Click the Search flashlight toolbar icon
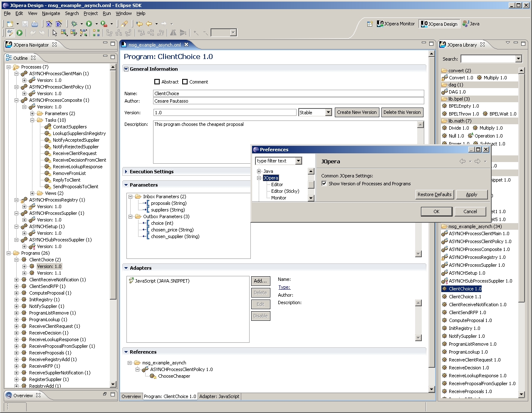The height and width of the screenshot is (413, 532). click(x=124, y=24)
